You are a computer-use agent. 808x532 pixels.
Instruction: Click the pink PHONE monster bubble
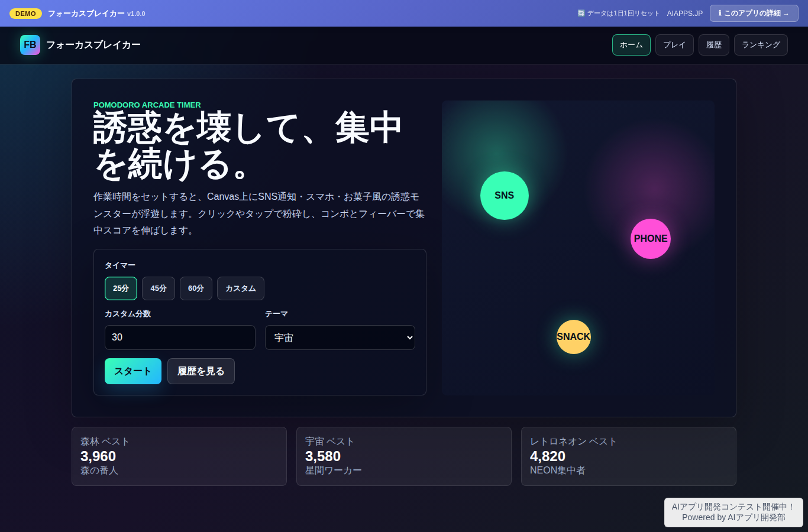tap(651, 239)
